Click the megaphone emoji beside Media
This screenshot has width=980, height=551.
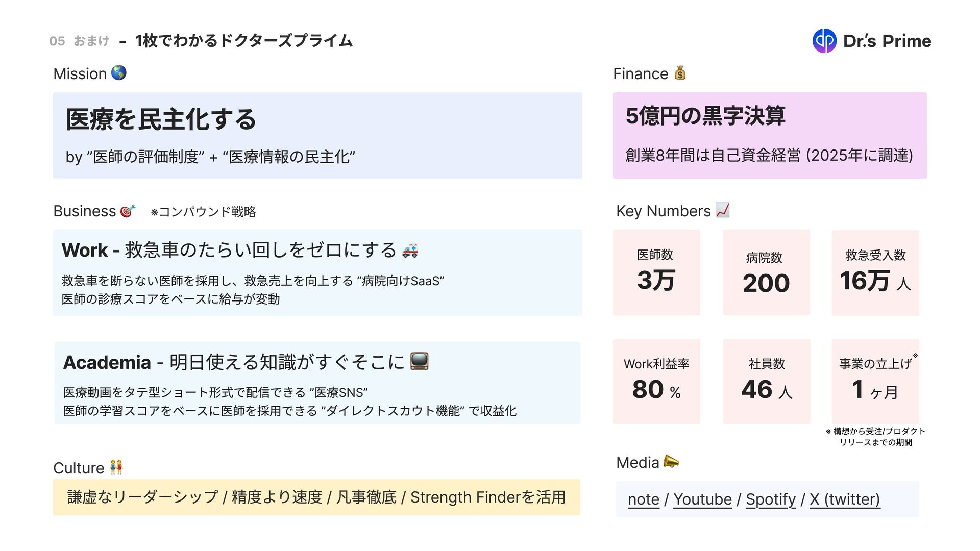point(671,462)
